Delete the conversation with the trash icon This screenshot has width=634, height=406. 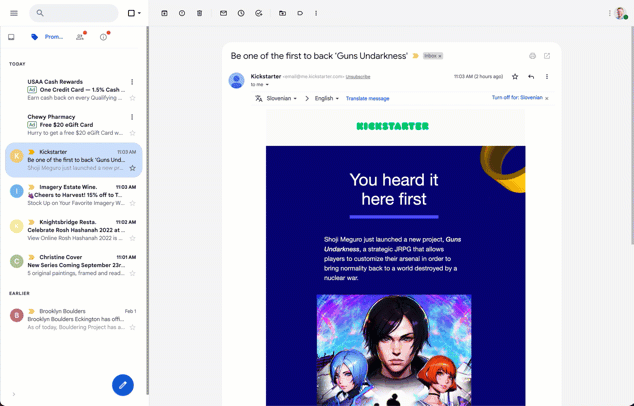(x=199, y=13)
